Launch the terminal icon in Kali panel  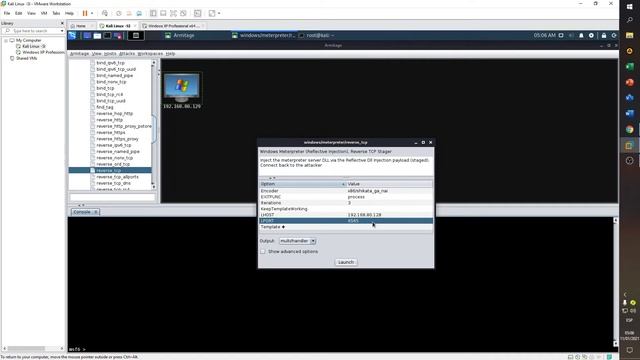[107, 36]
